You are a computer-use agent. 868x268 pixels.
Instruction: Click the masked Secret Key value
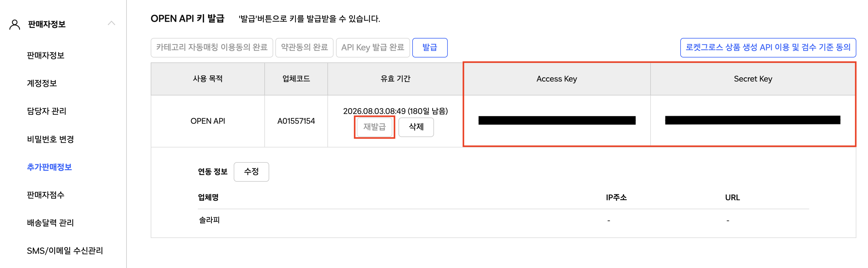click(753, 120)
